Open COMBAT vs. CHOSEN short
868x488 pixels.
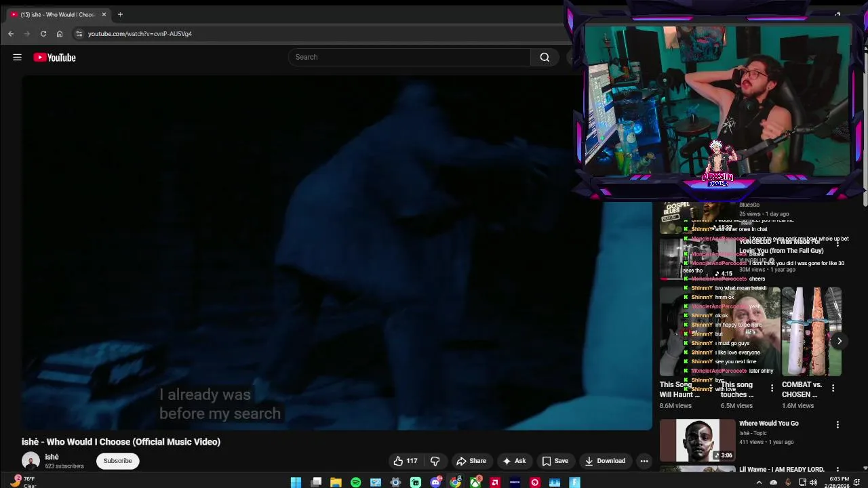[x=812, y=332]
